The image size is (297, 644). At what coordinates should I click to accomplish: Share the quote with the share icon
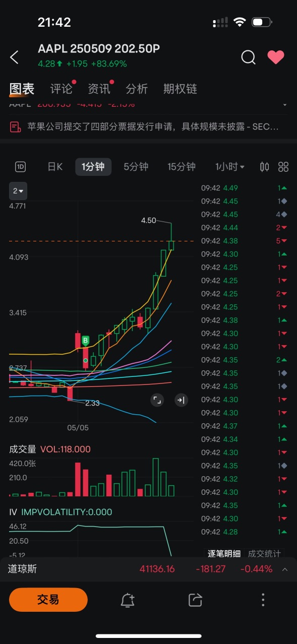click(x=195, y=600)
